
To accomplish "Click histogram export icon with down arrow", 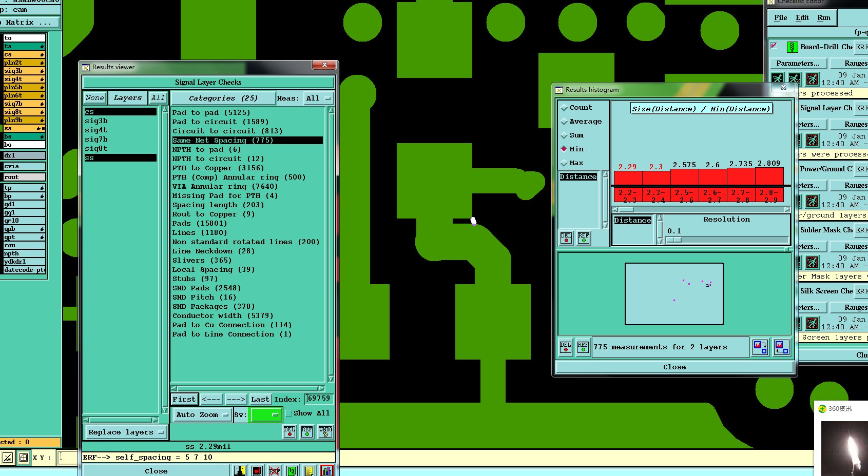I will (760, 347).
